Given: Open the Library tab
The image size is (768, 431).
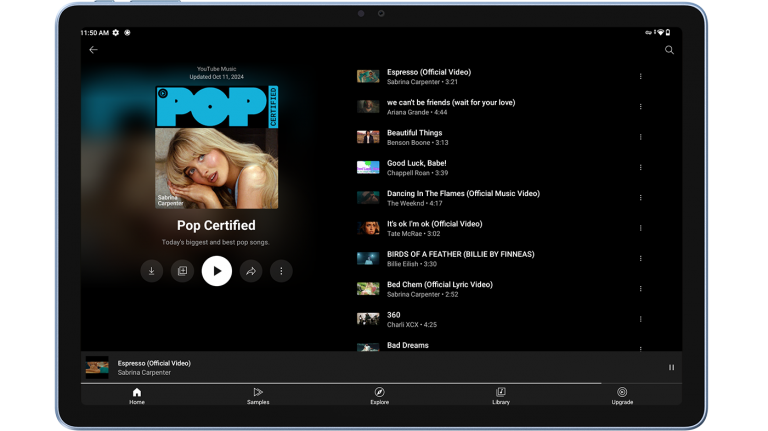Looking at the screenshot, I should click(501, 395).
